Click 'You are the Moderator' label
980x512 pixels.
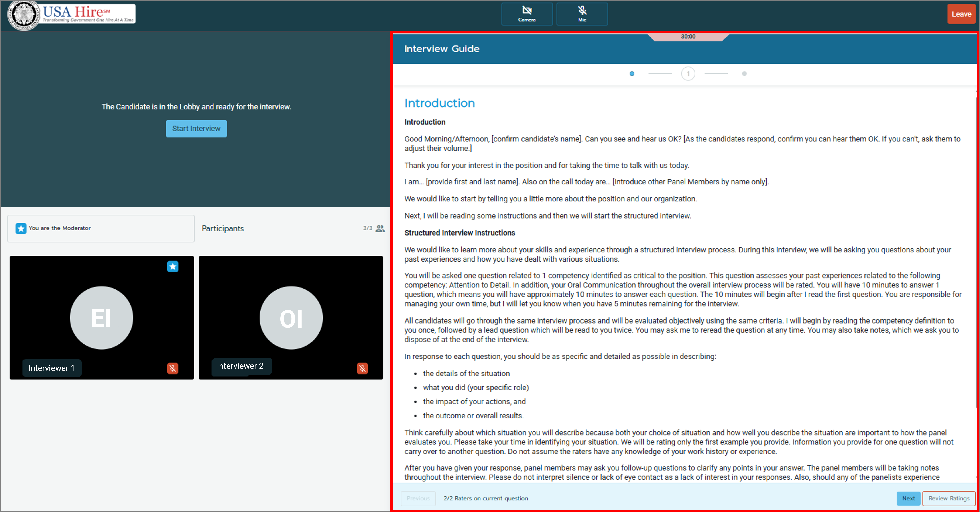(60, 228)
